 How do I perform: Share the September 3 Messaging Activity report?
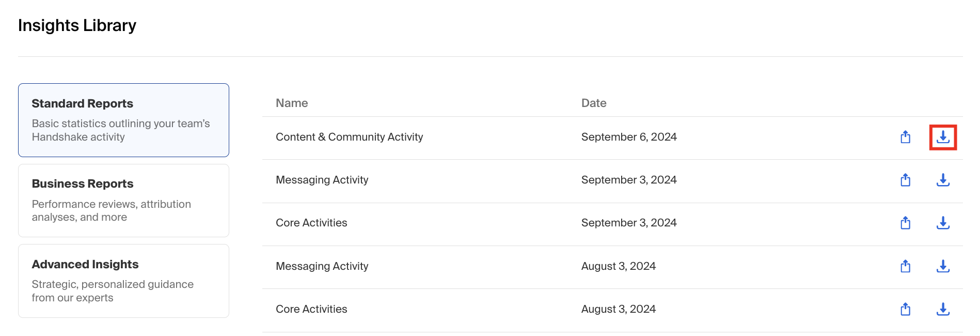coord(905,180)
